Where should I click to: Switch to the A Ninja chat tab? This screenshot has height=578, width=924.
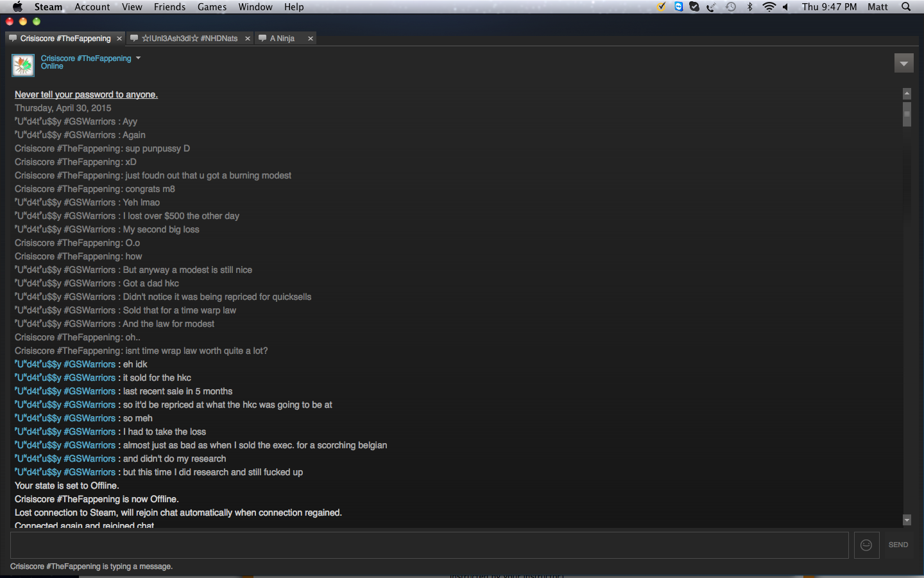(x=282, y=39)
